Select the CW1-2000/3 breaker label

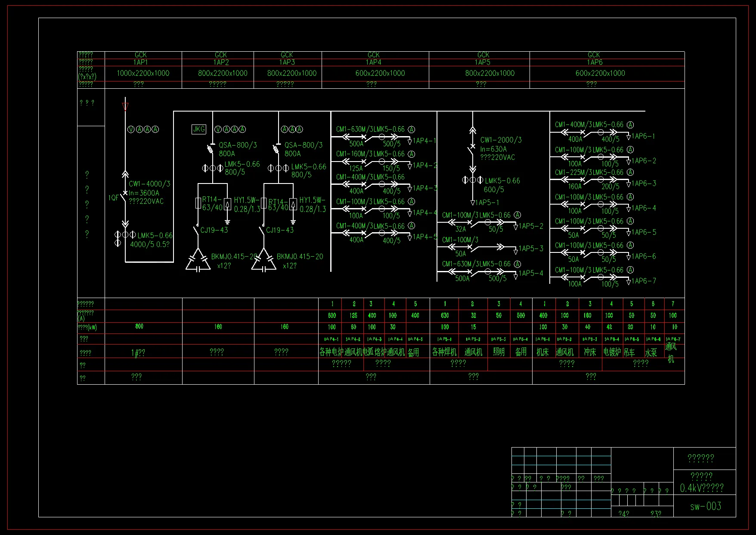pyautogui.click(x=501, y=140)
